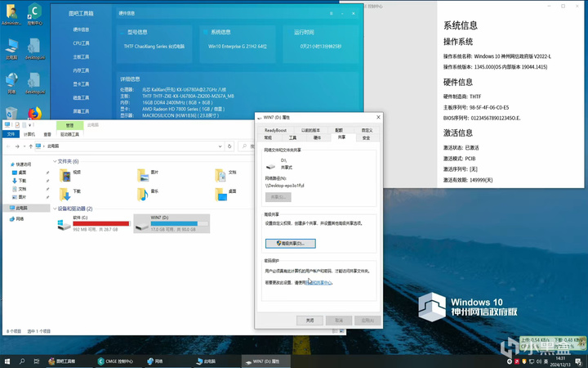Open the Administrator desktop icon
Image resolution: width=588 pixels, height=368 pixels.
(x=11, y=14)
